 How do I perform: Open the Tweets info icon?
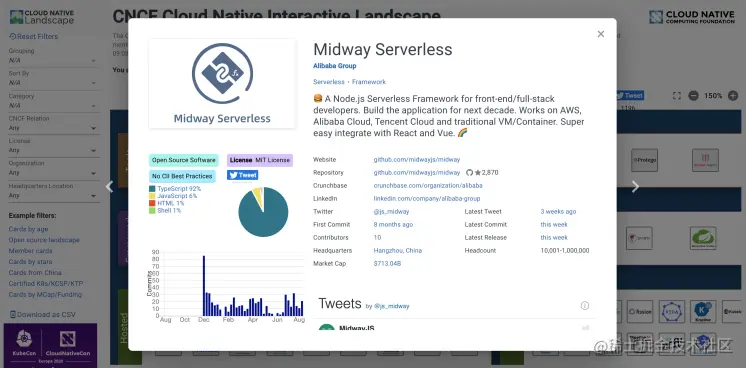[585, 306]
